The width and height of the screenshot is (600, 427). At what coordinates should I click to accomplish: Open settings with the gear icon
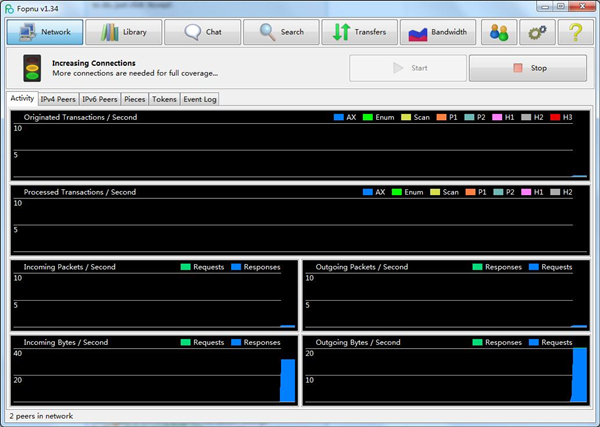pyautogui.click(x=537, y=32)
